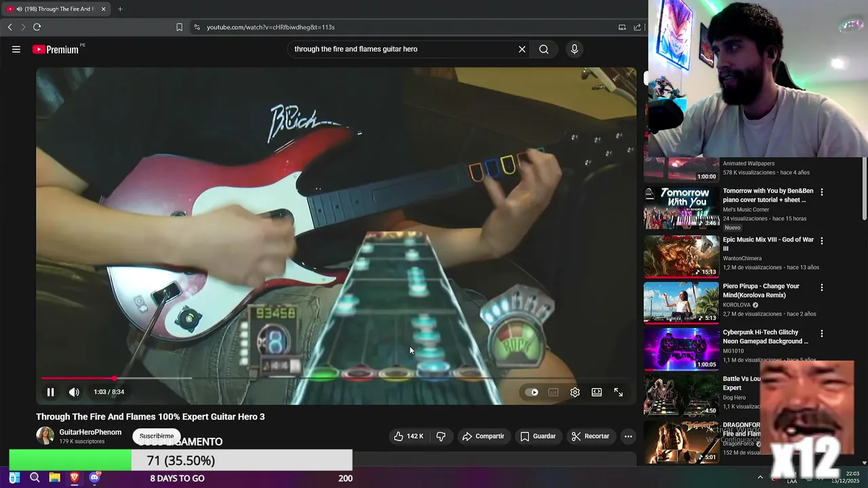Open a new browser tab
868x488 pixels.
[x=120, y=9]
